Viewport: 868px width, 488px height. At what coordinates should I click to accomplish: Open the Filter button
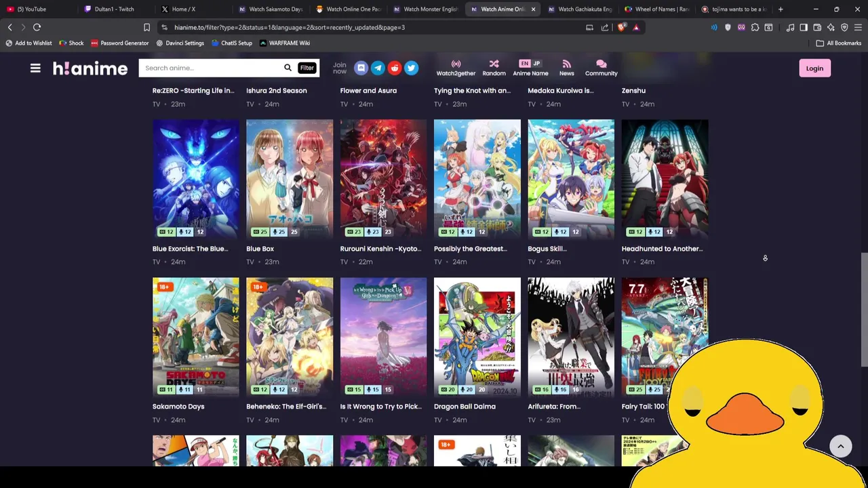pyautogui.click(x=307, y=68)
